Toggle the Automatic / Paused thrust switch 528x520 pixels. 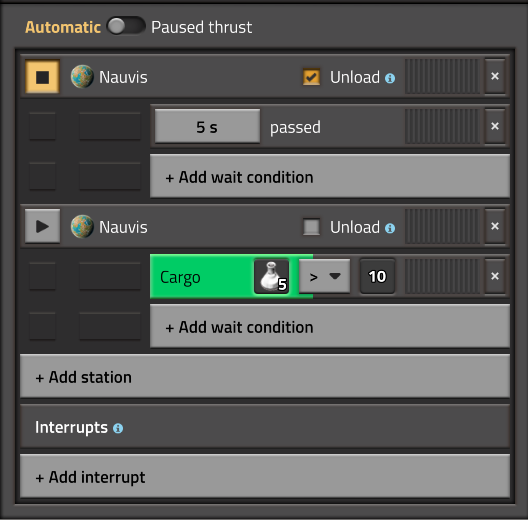coord(126,26)
